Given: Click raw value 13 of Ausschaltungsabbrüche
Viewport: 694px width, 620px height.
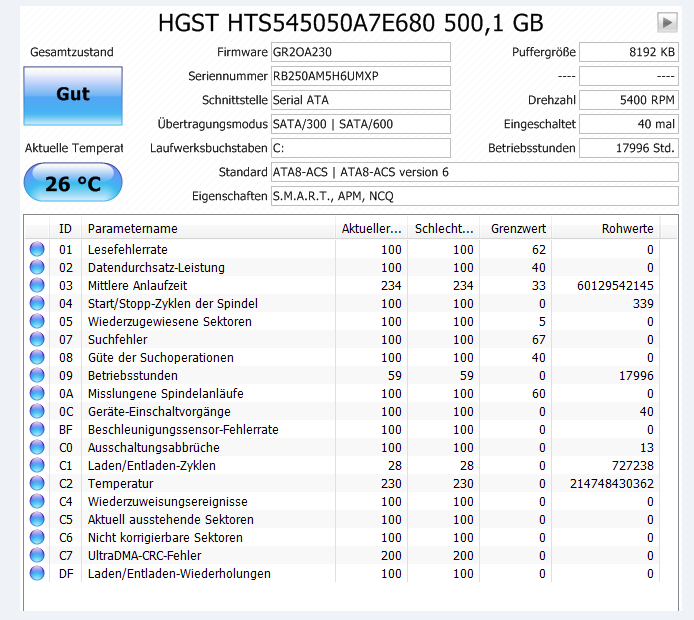Looking at the screenshot, I should tap(647, 447).
